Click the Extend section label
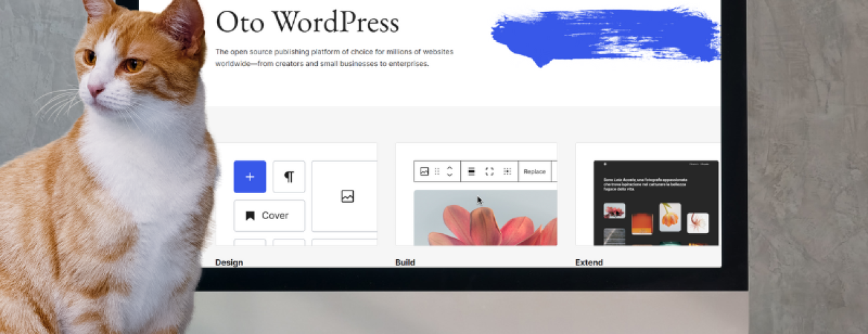 click(x=589, y=263)
